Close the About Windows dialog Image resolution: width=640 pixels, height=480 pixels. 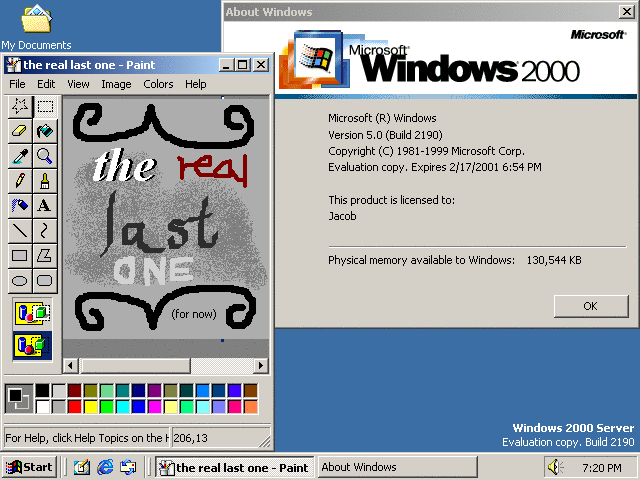point(626,12)
